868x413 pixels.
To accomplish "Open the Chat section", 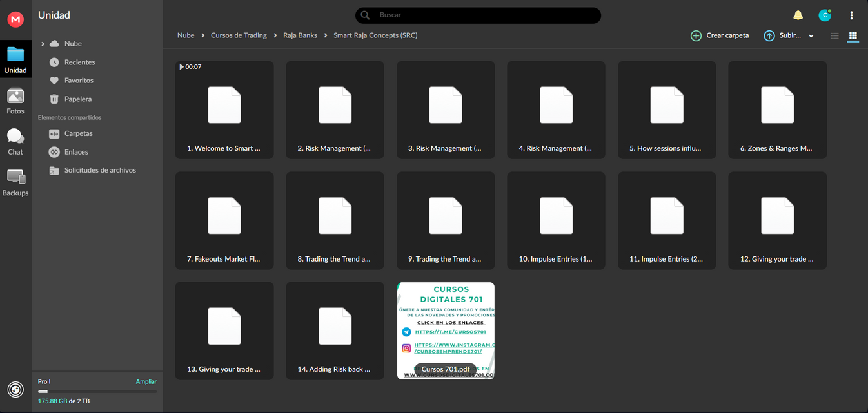I will (x=15, y=142).
